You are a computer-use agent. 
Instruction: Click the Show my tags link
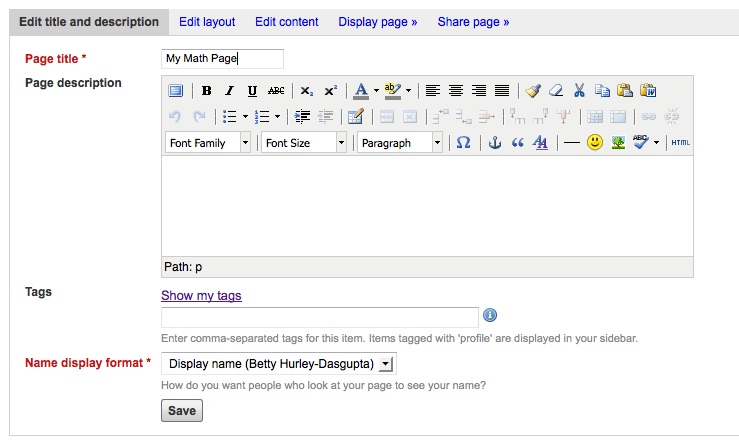tap(201, 295)
